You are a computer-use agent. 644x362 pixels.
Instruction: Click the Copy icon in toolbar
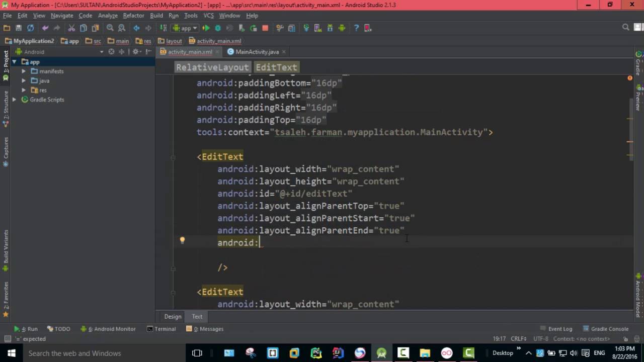84,28
